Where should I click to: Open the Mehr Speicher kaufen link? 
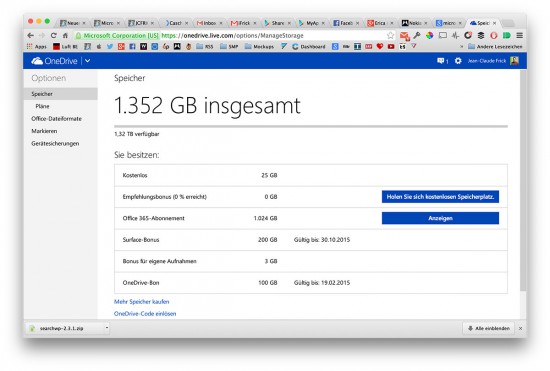click(141, 302)
